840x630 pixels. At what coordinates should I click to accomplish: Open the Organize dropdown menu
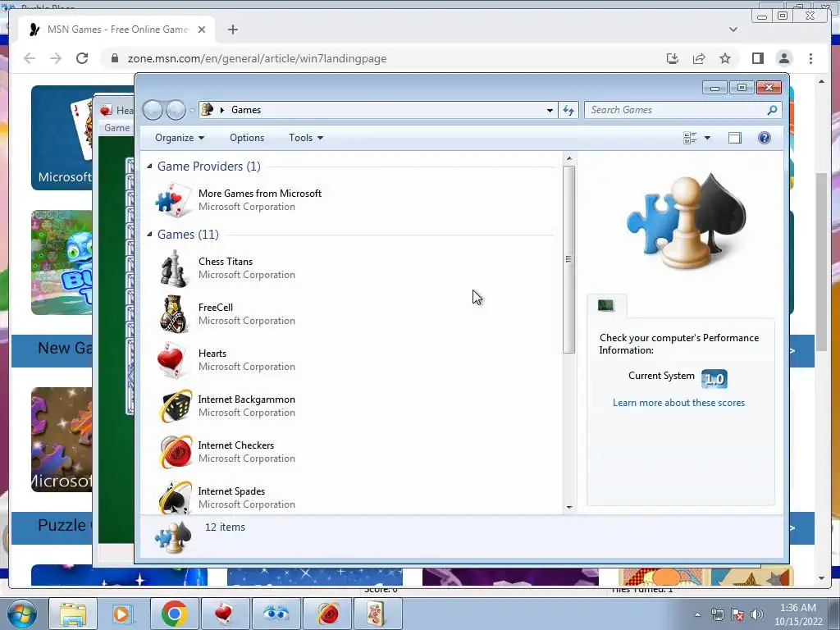180,138
